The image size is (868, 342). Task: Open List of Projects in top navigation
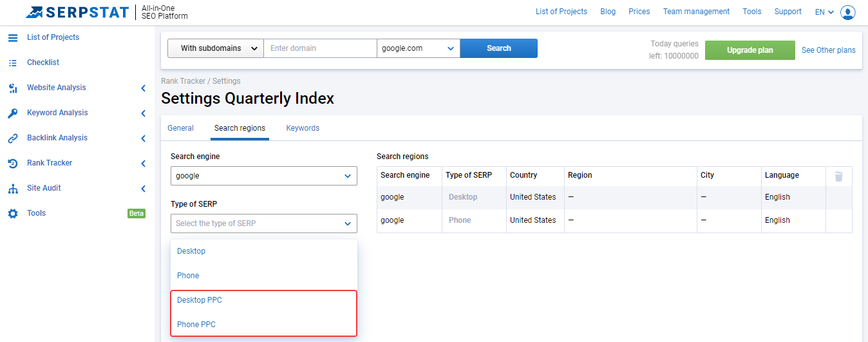561,12
